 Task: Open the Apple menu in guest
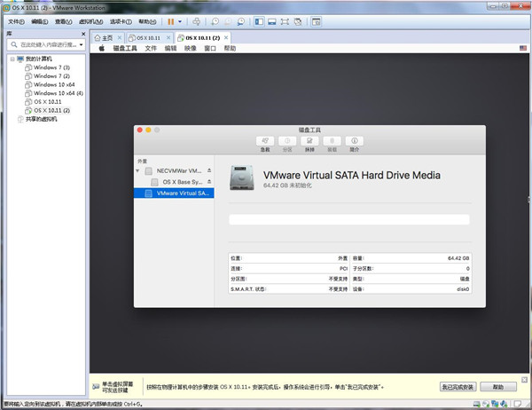click(101, 48)
